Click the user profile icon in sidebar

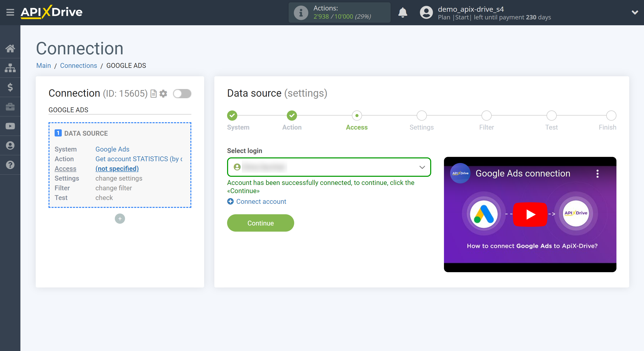pos(10,146)
